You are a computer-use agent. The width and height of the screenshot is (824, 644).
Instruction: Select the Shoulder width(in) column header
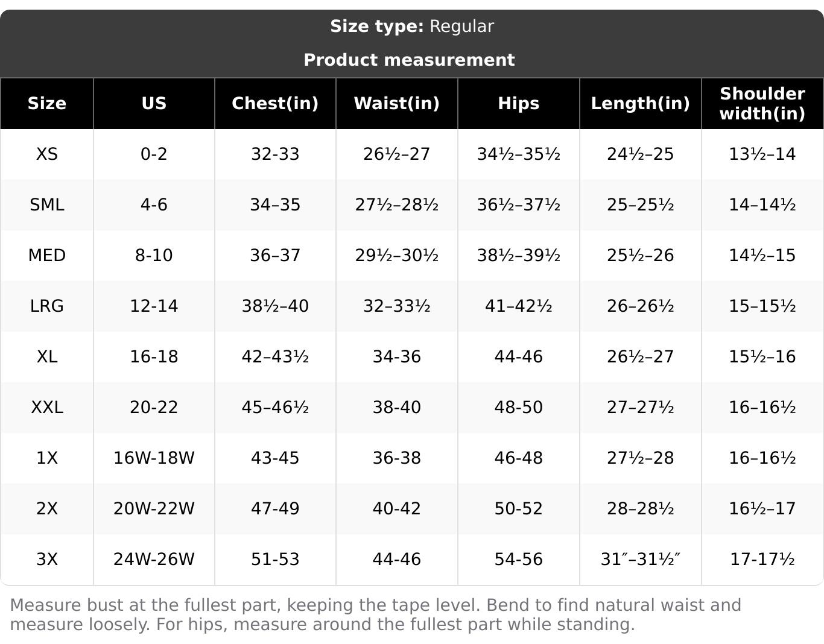click(x=762, y=104)
